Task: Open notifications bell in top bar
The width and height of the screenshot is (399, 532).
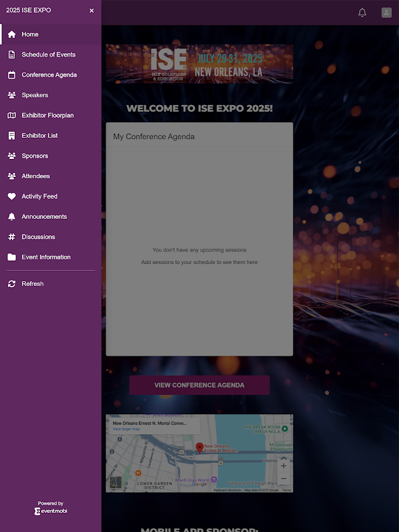Action: coord(362,13)
